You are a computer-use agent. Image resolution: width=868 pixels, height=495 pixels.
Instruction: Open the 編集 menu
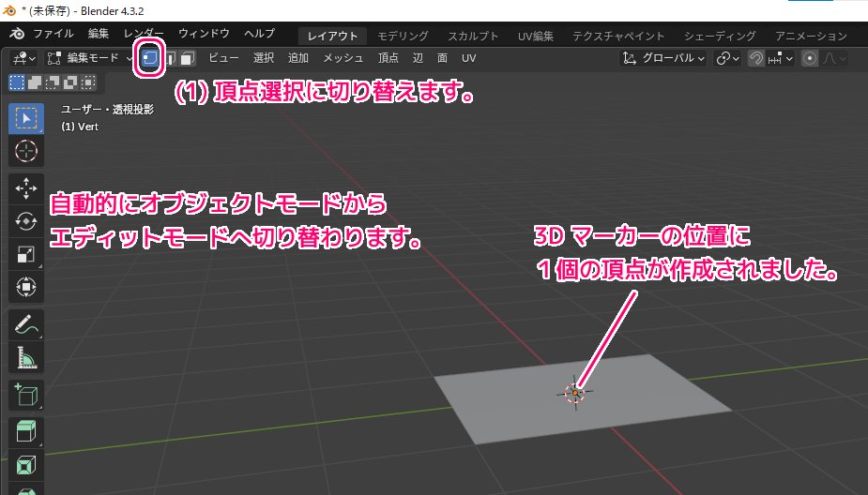[x=98, y=34]
